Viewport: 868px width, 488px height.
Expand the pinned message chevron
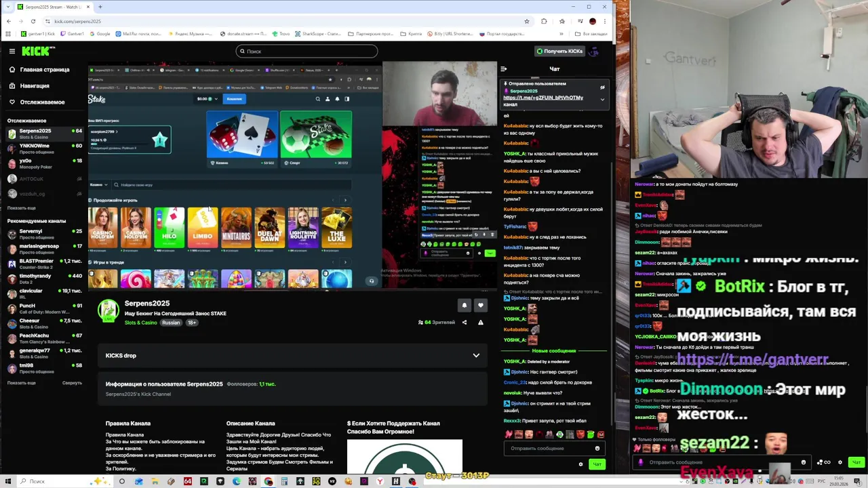click(602, 100)
